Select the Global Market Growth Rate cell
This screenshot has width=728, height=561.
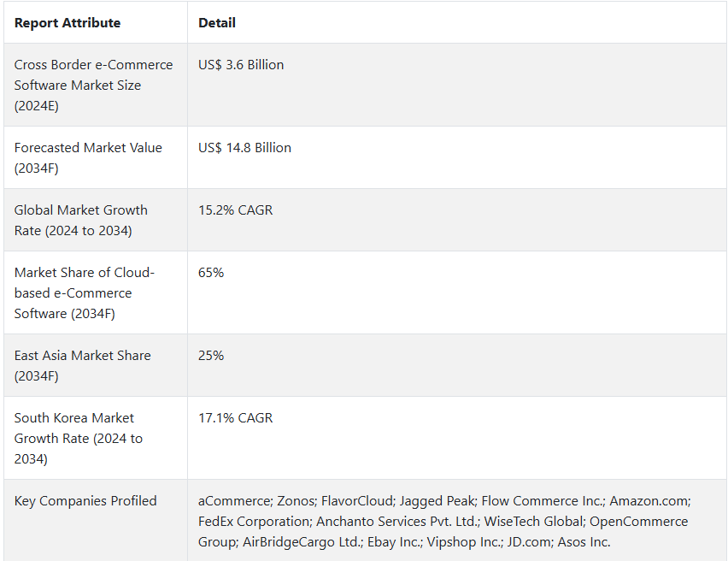(81, 221)
